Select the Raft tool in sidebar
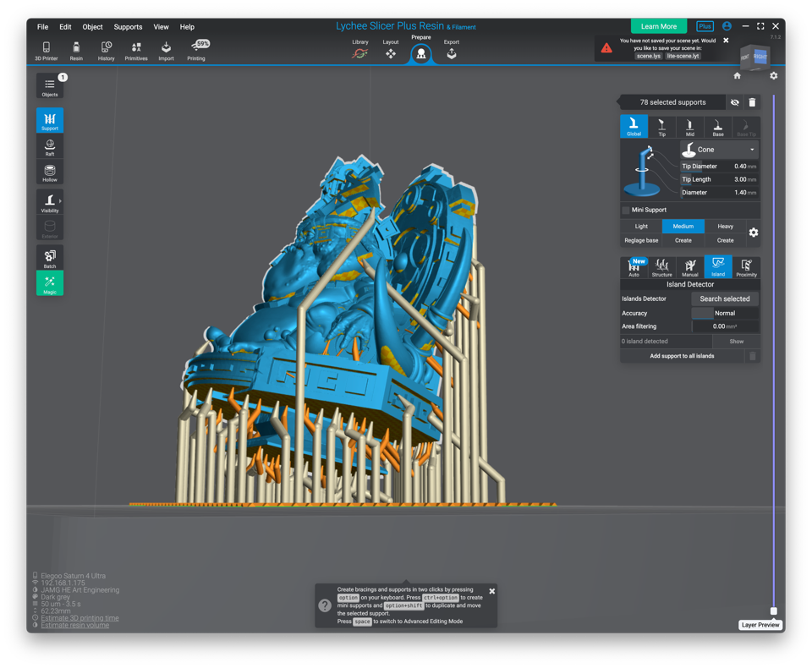This screenshot has height=668, width=812. pos(50,147)
